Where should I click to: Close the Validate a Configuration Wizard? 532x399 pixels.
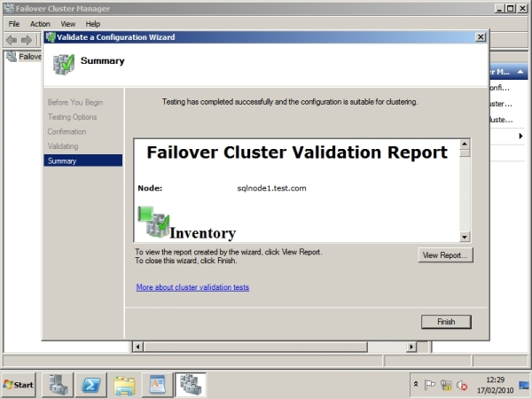coord(481,37)
